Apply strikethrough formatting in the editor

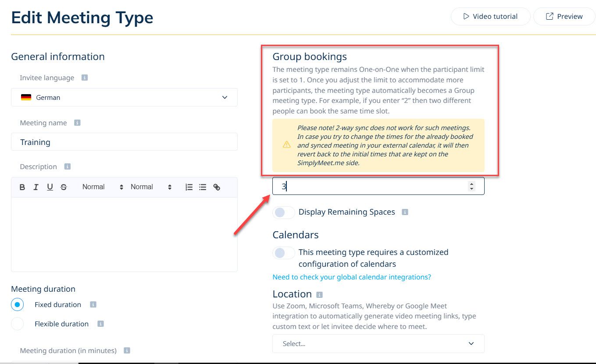(x=64, y=187)
